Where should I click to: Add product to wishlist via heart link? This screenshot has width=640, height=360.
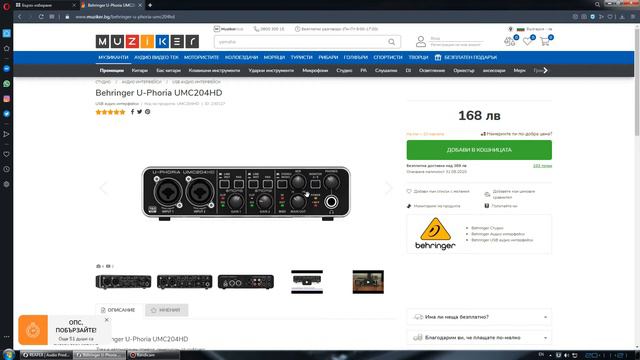pyautogui.click(x=438, y=191)
